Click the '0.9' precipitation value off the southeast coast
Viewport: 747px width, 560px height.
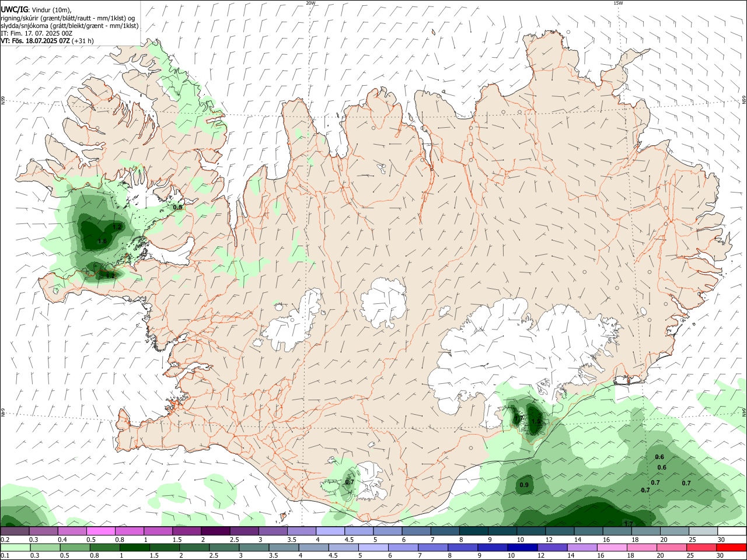pos(524,485)
